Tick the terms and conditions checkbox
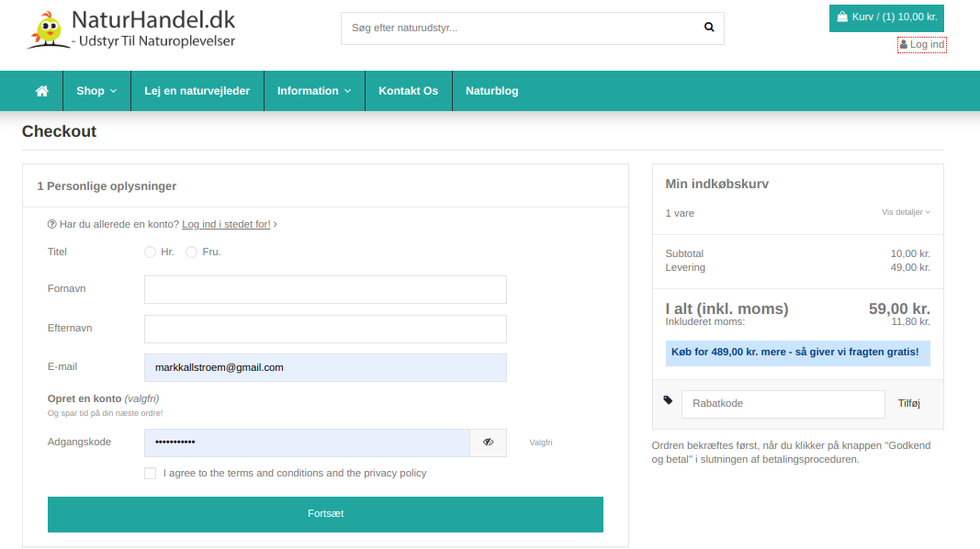Viewport: 980px width, 549px height. (x=150, y=474)
